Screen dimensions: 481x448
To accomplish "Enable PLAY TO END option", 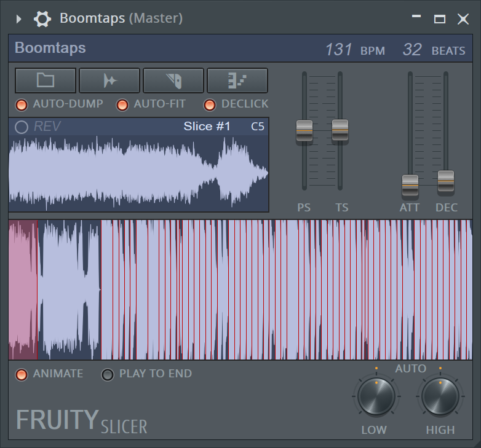I will [108, 374].
